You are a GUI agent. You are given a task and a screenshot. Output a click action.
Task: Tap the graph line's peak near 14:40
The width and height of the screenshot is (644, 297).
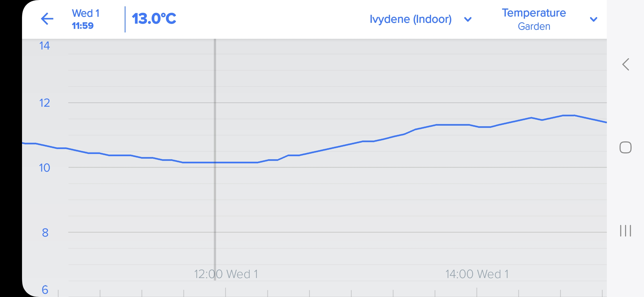pyautogui.click(x=568, y=116)
